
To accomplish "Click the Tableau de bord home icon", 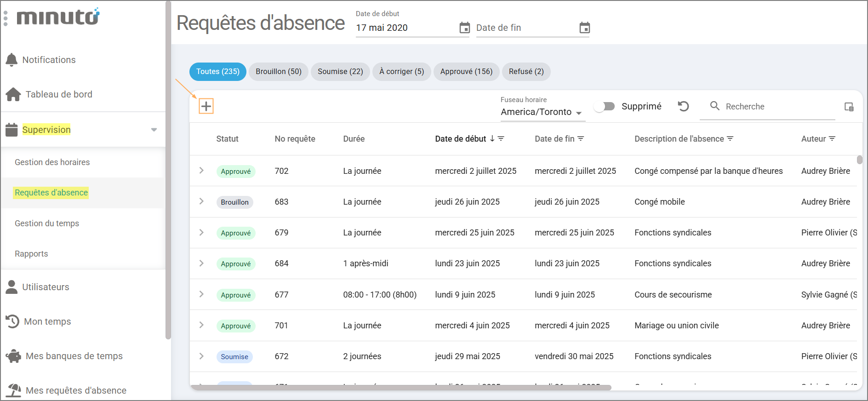I will click(13, 94).
